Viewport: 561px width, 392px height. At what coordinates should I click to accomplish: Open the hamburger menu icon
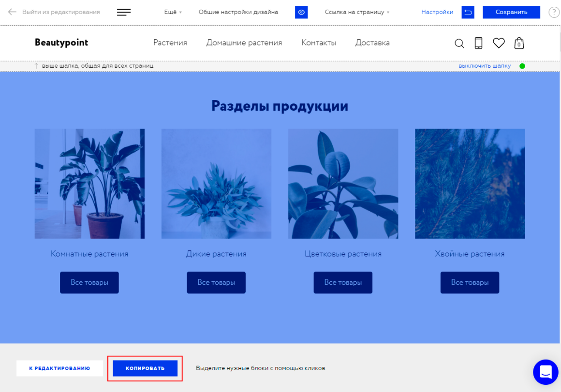click(x=124, y=12)
